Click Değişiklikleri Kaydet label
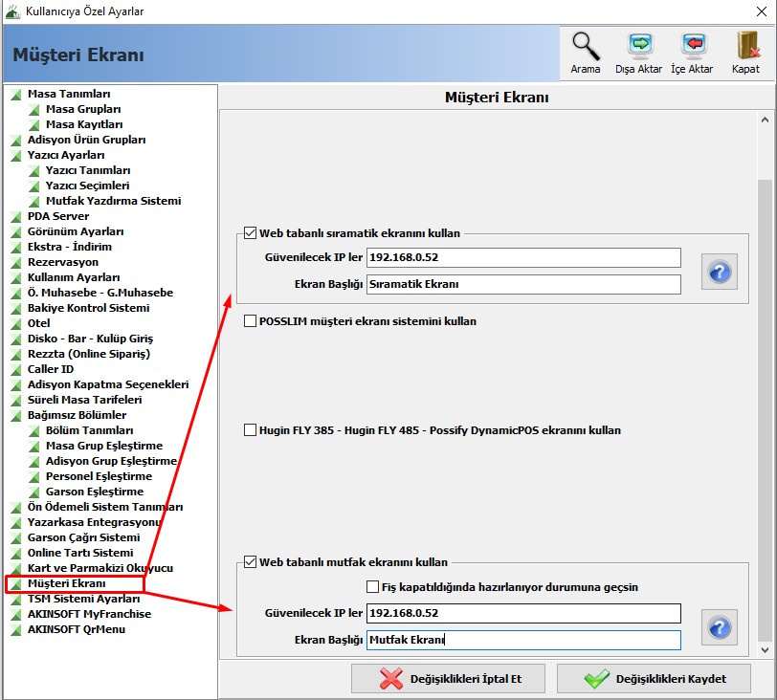The image size is (777, 700). point(671,679)
